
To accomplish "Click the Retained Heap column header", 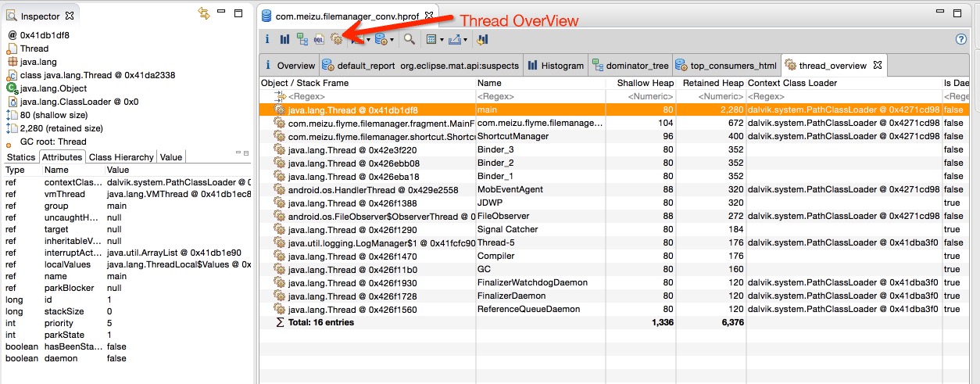I will pos(713,83).
